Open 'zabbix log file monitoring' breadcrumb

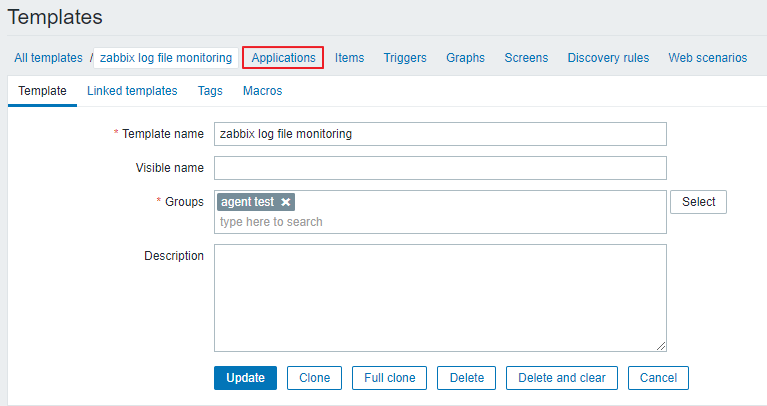pyautogui.click(x=166, y=58)
